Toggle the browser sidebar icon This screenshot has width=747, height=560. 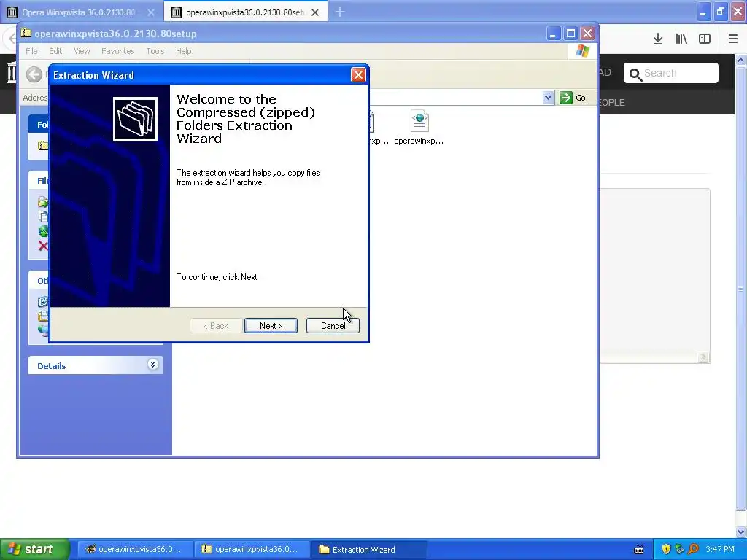point(705,39)
